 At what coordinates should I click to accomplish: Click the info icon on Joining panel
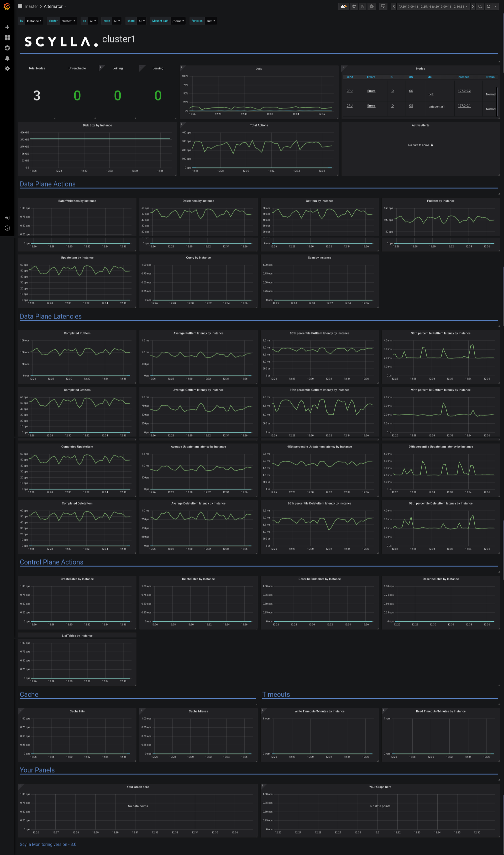coord(101,67)
